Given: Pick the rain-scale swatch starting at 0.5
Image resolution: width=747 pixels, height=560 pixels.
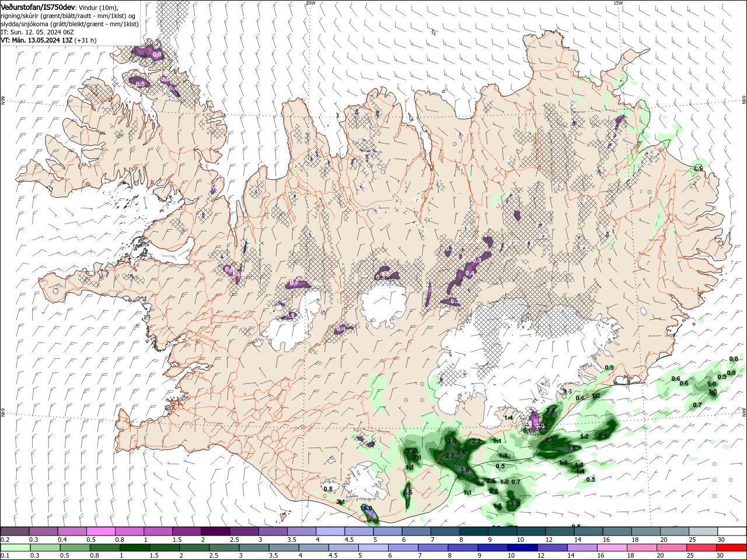Looking at the screenshot, I should click(x=75, y=548).
